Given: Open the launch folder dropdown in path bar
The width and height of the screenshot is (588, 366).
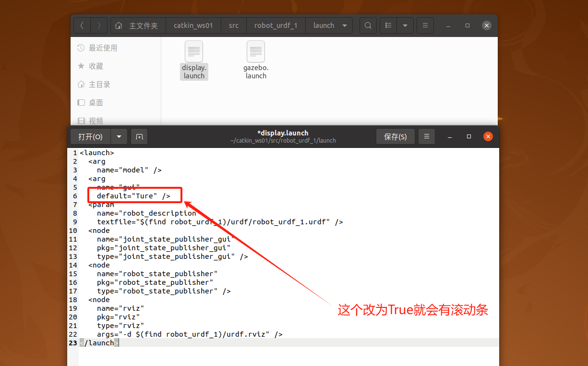Looking at the screenshot, I should click(330, 25).
